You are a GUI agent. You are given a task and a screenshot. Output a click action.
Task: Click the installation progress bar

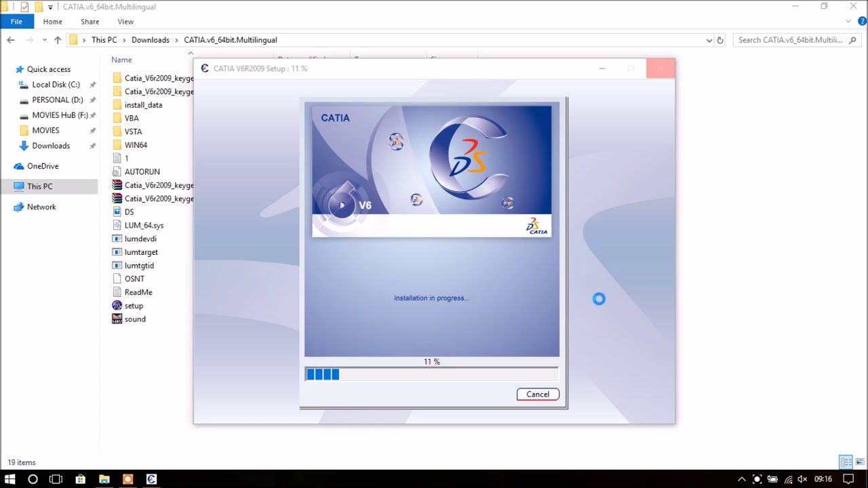point(431,374)
